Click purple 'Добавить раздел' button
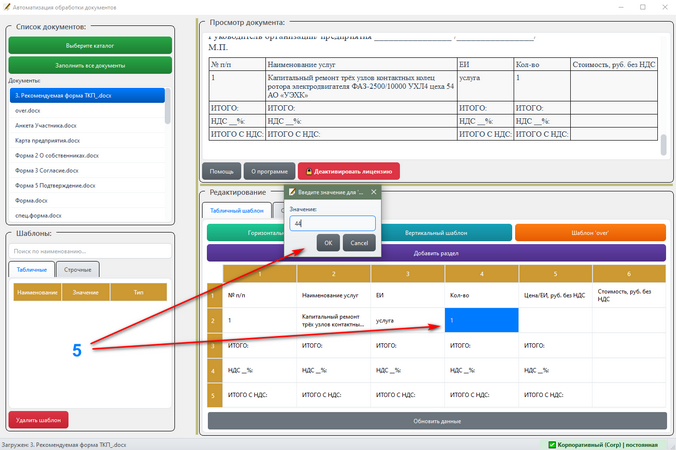 pyautogui.click(x=436, y=253)
